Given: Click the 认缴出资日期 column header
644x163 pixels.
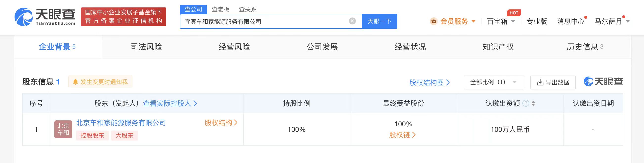Looking at the screenshot, I should (593, 103).
